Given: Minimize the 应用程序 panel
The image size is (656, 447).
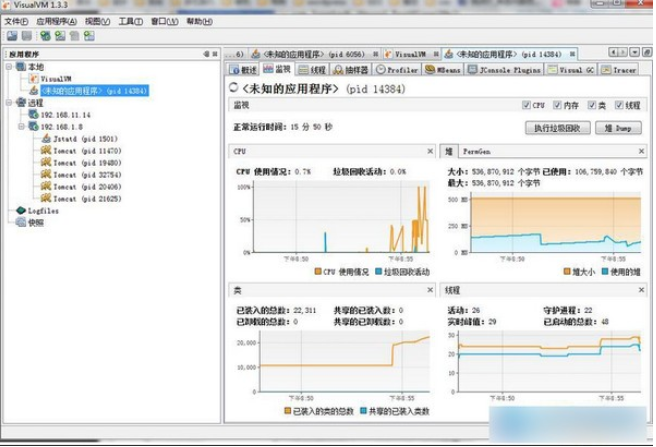Looking at the screenshot, I should coord(206,54).
